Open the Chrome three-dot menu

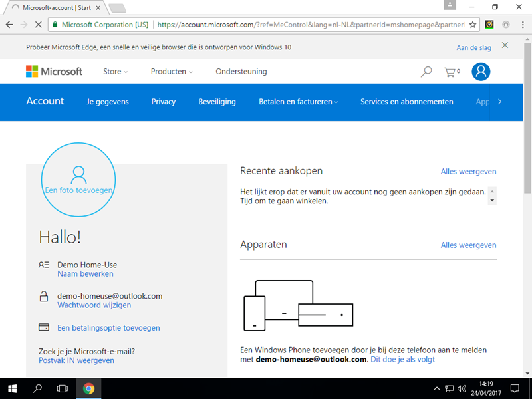[x=523, y=25]
